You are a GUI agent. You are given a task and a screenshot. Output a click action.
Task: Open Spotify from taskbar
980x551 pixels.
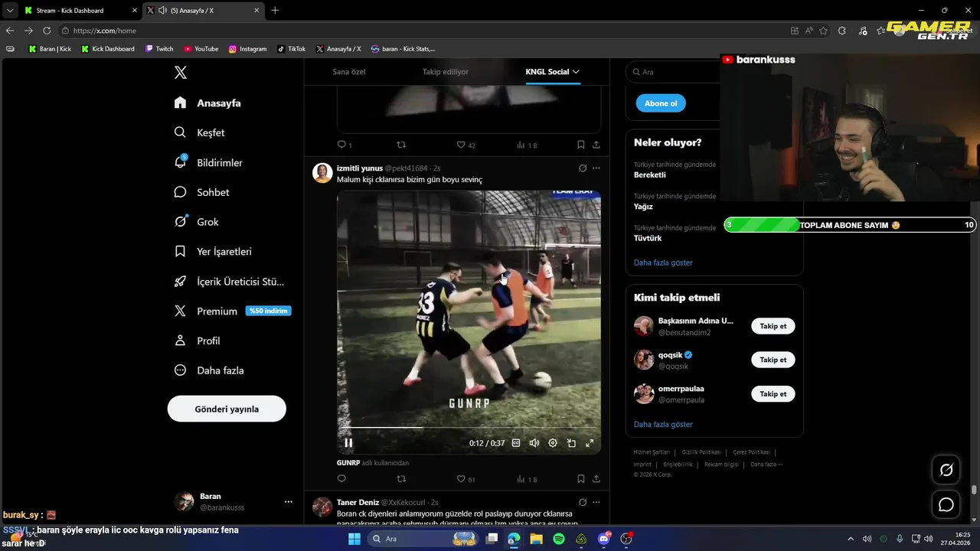[x=559, y=539]
